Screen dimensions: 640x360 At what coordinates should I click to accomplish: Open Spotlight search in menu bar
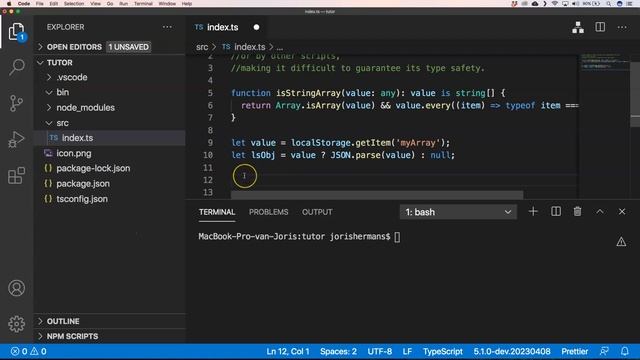click(x=609, y=3)
